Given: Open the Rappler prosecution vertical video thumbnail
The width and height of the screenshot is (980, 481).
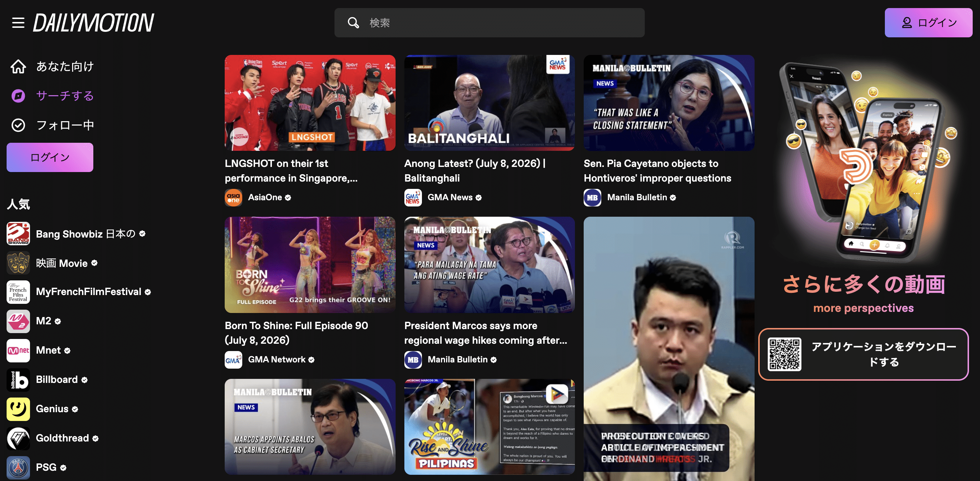Looking at the screenshot, I should coord(669,349).
